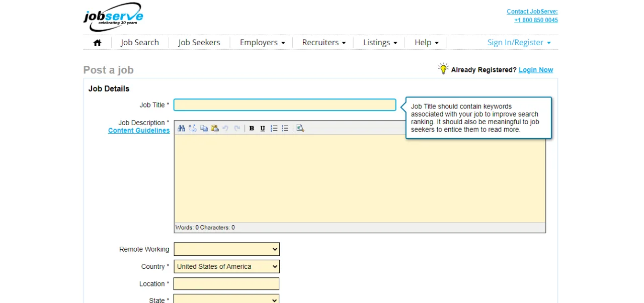Click the JobServe logo
This screenshot has width=644, height=303.
113,18
